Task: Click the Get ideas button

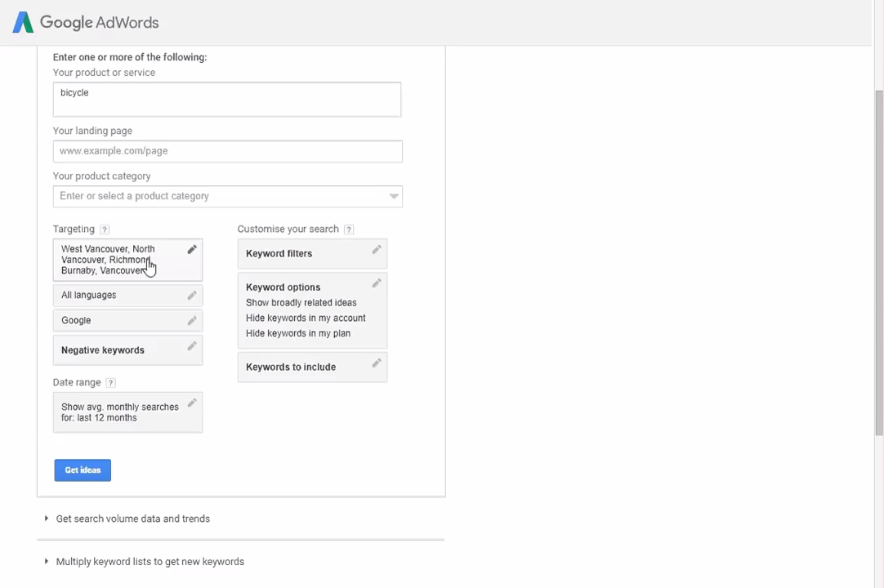Action: (x=83, y=470)
